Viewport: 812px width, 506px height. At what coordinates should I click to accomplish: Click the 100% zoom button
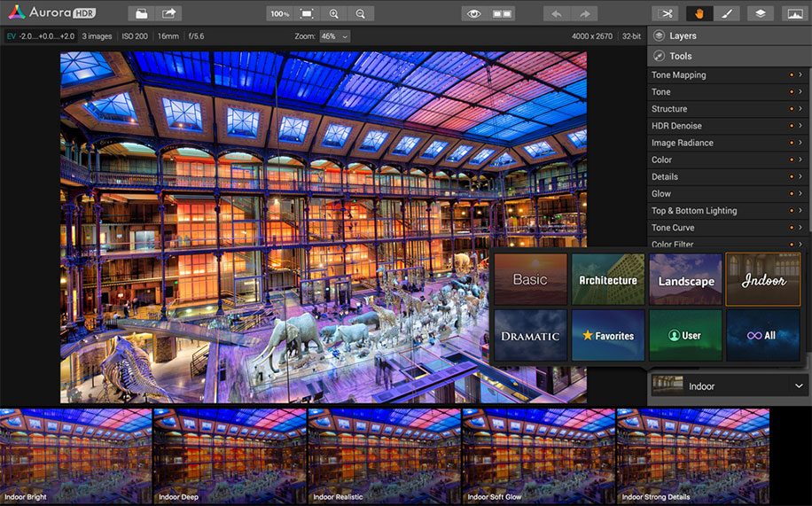pyautogui.click(x=279, y=13)
